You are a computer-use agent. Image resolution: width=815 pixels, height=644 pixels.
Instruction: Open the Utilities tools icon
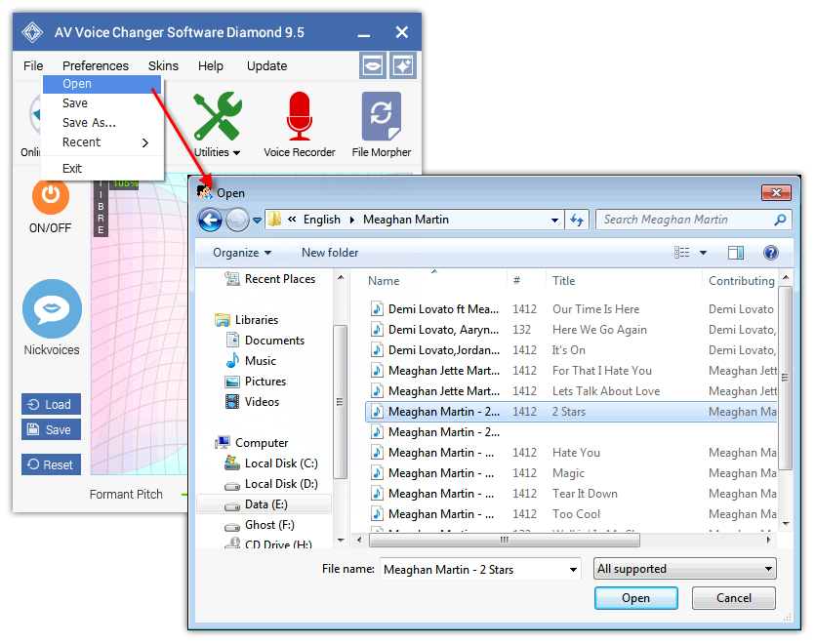tap(218, 116)
